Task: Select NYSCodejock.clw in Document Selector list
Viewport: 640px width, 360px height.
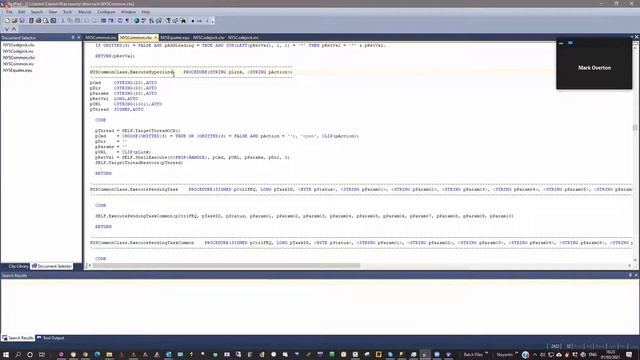Action: [x=18, y=45]
